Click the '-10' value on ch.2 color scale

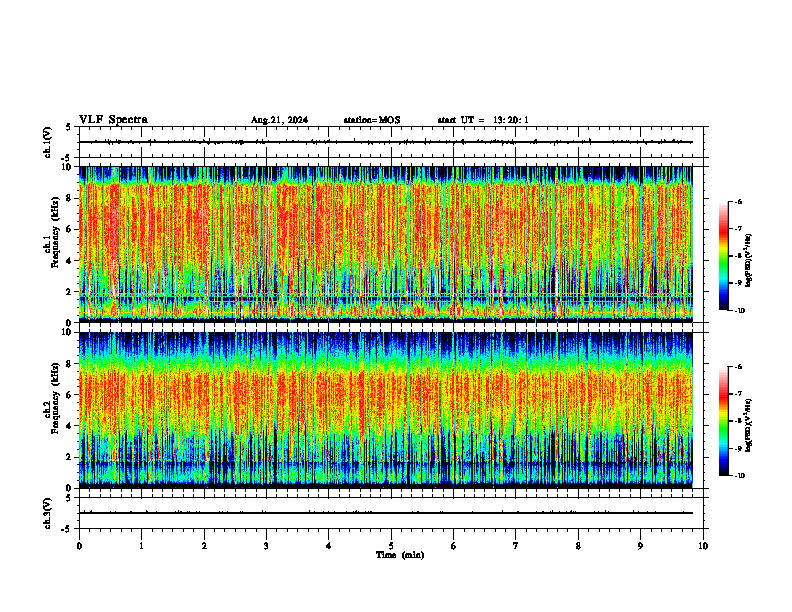point(739,475)
